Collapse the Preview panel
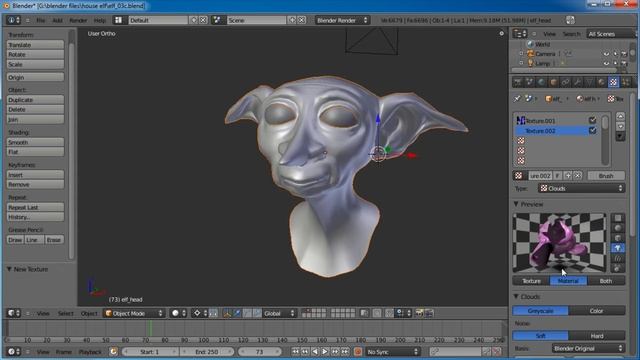This screenshot has height=360, width=640. pos(516,204)
